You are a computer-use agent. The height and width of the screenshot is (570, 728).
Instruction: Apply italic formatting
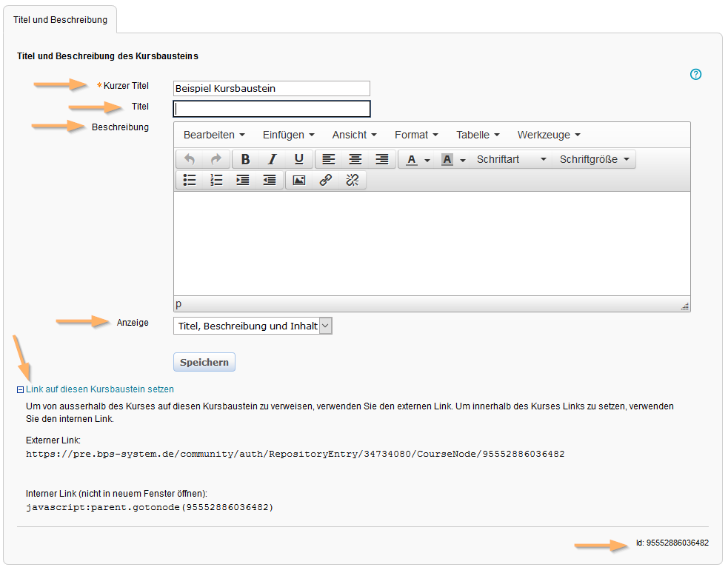pos(272,160)
